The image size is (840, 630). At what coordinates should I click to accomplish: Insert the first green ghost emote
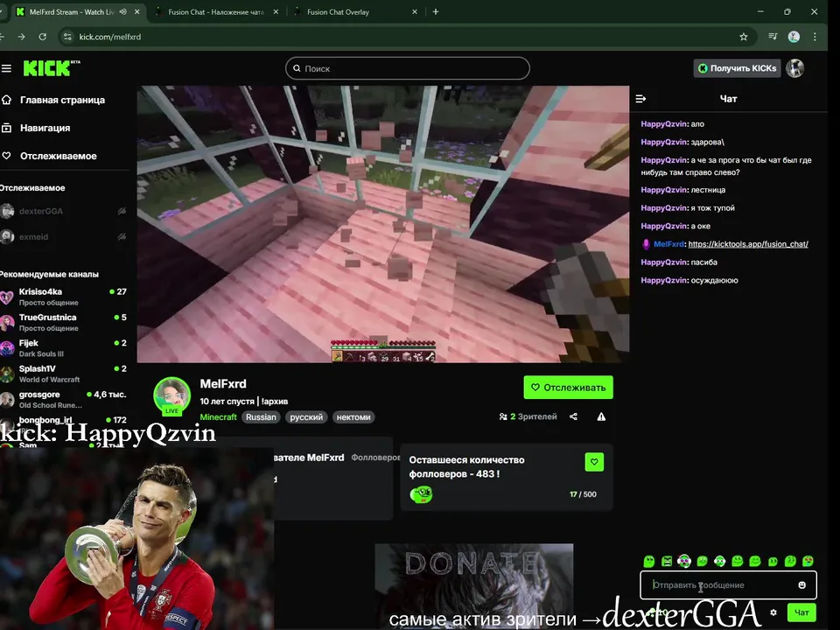[x=648, y=561]
